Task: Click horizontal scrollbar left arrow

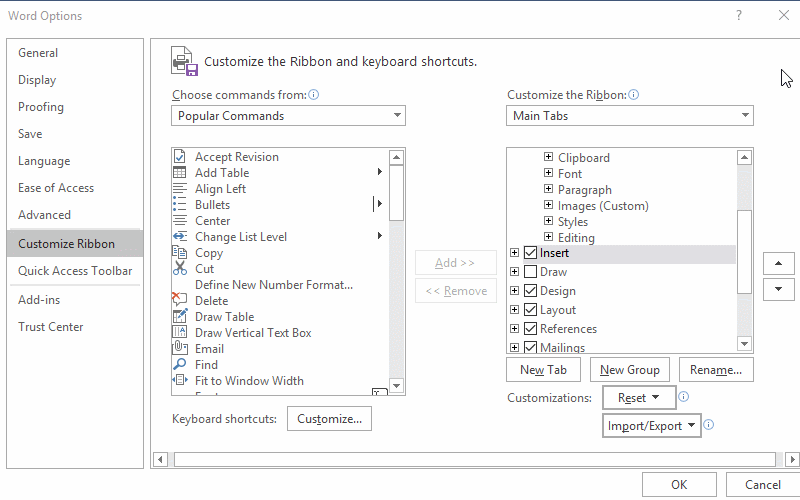Action: click(160, 459)
